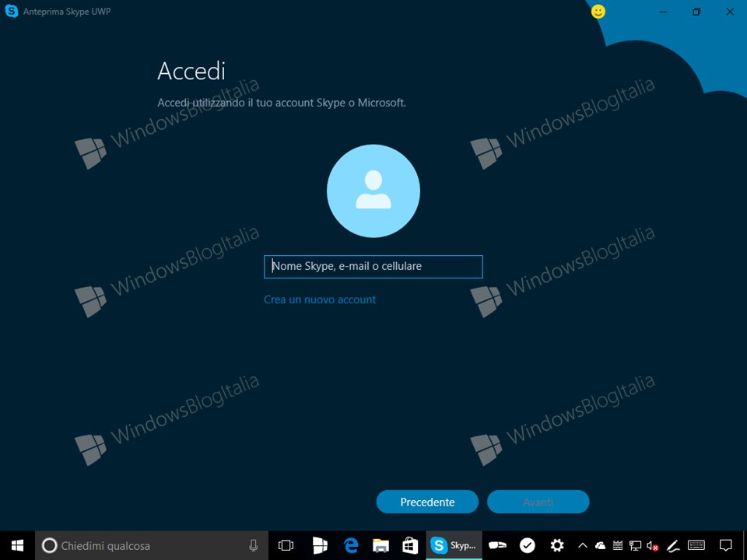Open the 'Crea un nuovo account' link
Image resolution: width=747 pixels, height=560 pixels.
click(320, 299)
